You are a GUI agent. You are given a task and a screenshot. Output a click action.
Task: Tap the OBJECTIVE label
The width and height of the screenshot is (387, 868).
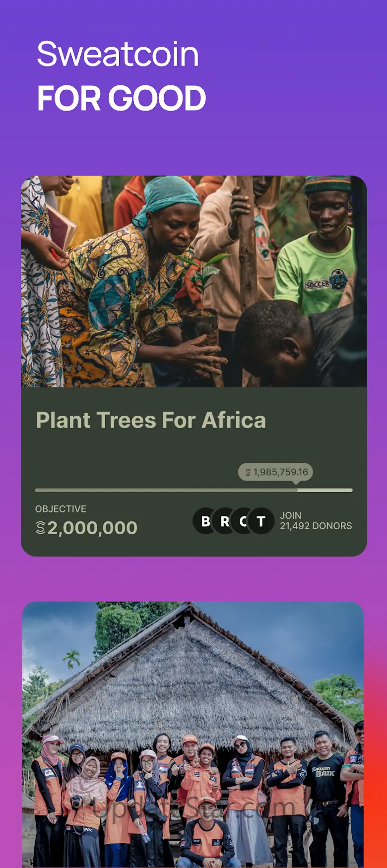[x=61, y=509]
